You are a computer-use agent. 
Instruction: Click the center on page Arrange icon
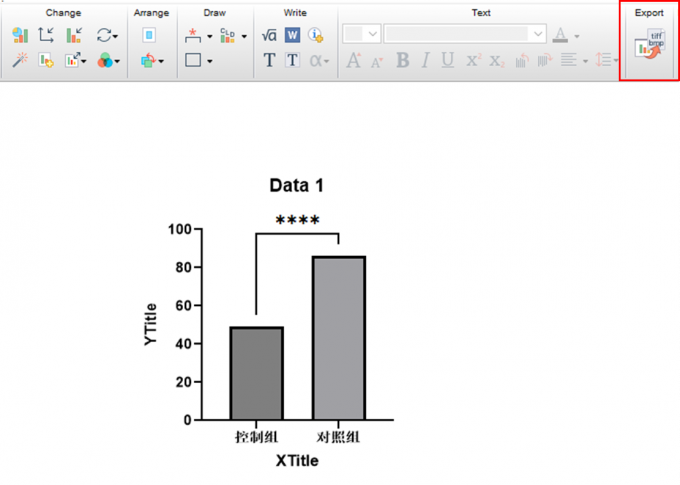coord(149,35)
